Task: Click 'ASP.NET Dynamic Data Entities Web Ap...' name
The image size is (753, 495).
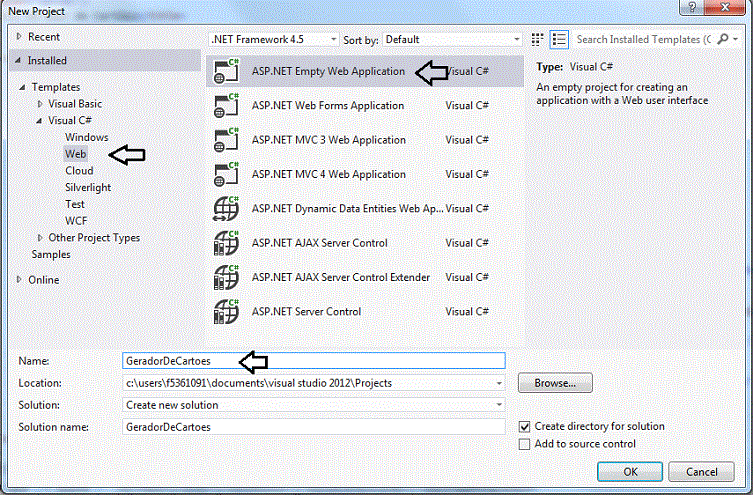Action: click(x=347, y=209)
